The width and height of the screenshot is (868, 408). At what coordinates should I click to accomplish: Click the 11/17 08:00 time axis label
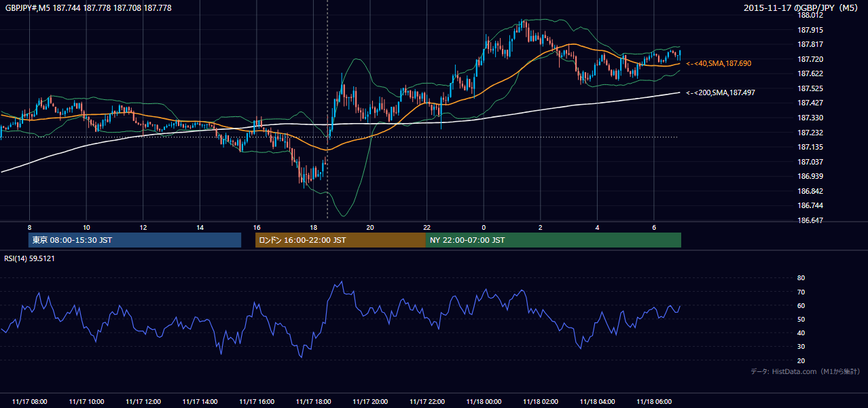point(29,402)
